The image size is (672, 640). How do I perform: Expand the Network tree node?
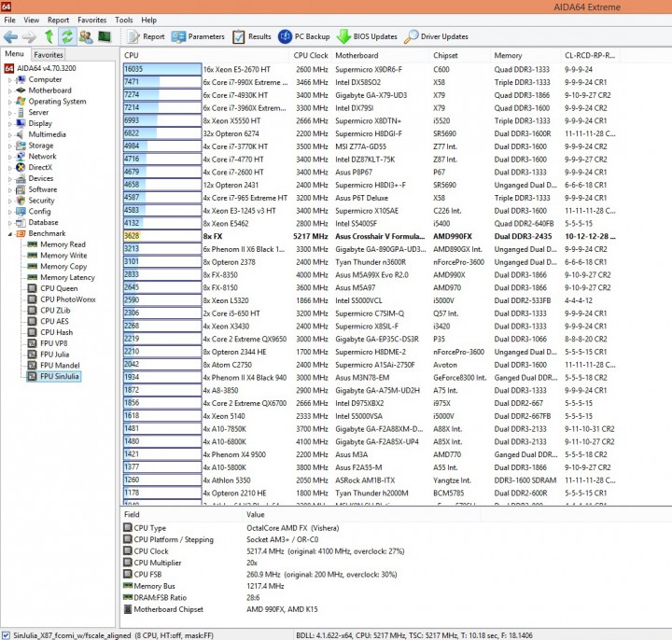tap(10, 157)
